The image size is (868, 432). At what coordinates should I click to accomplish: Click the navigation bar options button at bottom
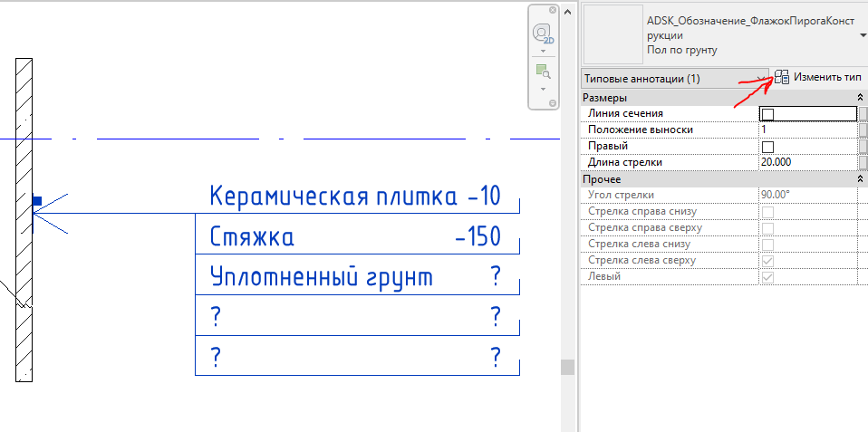(x=552, y=103)
